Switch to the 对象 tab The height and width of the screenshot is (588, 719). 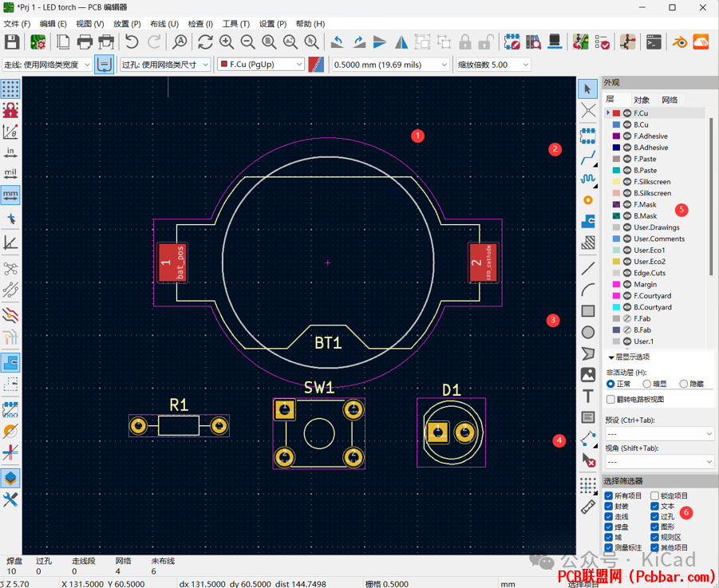click(x=642, y=100)
